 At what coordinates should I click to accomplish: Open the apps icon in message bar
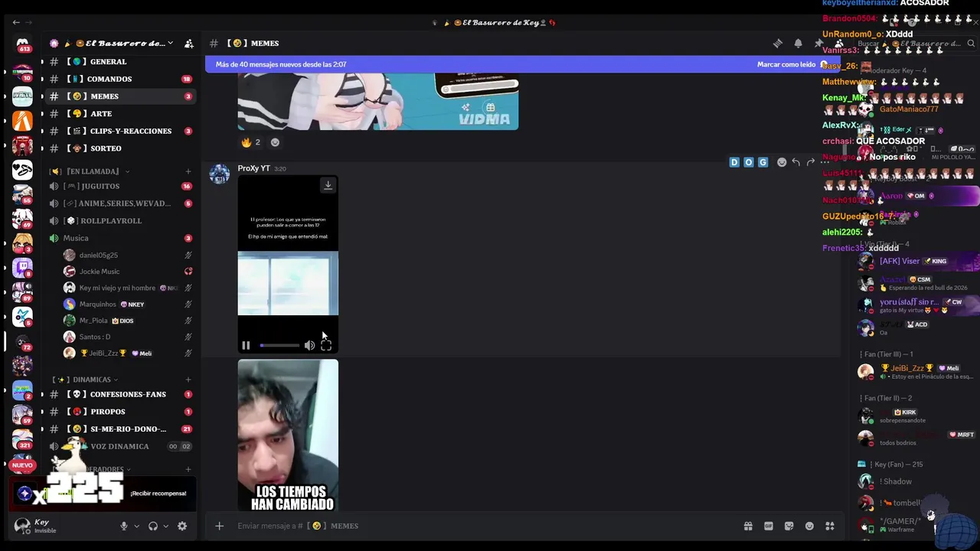(x=830, y=526)
